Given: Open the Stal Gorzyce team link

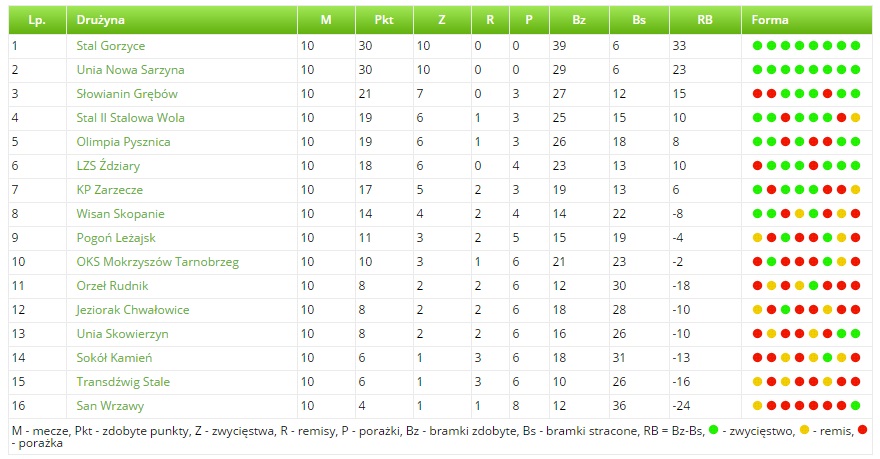Looking at the screenshot, I should [110, 46].
